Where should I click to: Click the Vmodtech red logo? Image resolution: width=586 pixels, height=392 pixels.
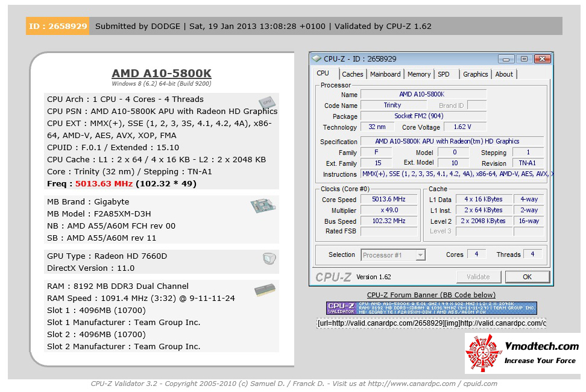point(484,353)
